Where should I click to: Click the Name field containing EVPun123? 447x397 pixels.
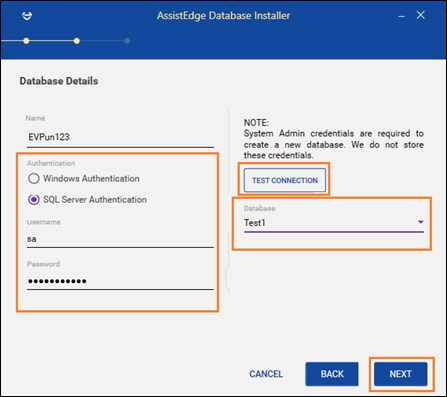pyautogui.click(x=120, y=137)
